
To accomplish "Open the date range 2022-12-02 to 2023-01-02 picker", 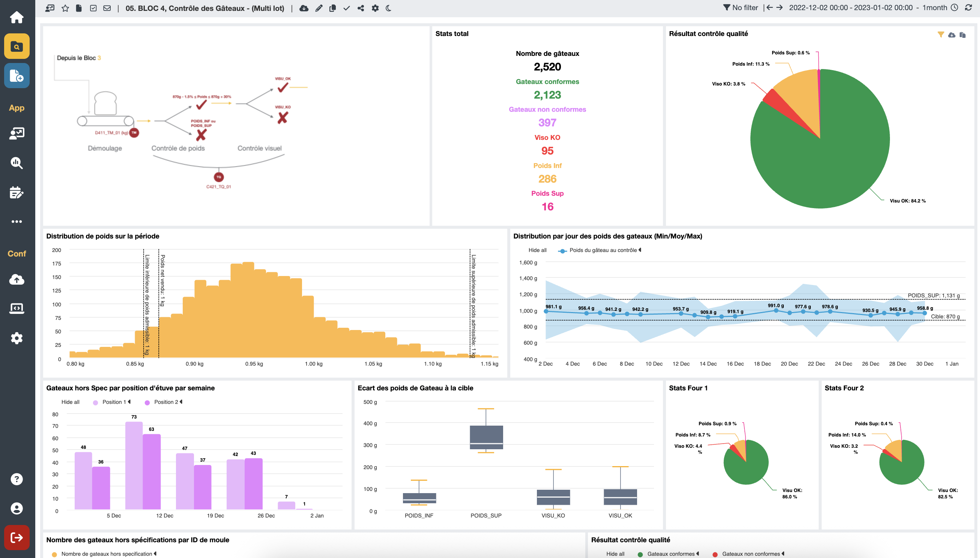I will (x=851, y=7).
